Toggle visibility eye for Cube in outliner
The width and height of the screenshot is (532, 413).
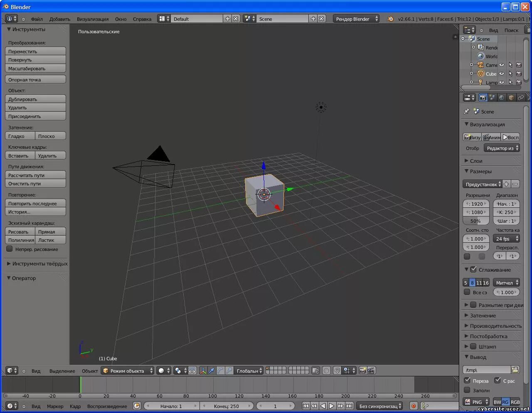(502, 74)
